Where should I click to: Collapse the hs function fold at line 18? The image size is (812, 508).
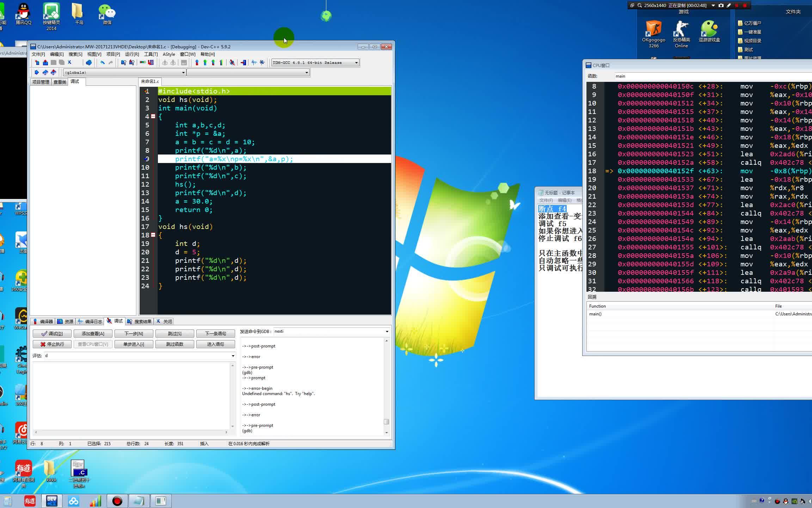coord(153,235)
